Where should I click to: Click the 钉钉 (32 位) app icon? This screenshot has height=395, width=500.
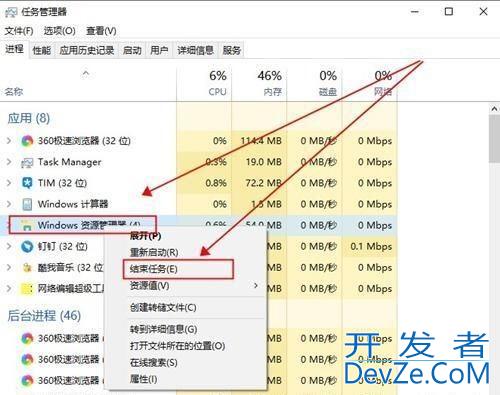27,246
